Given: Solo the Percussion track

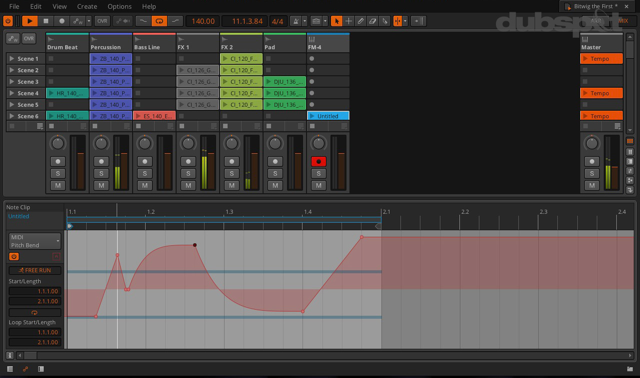Looking at the screenshot, I should click(x=101, y=173).
